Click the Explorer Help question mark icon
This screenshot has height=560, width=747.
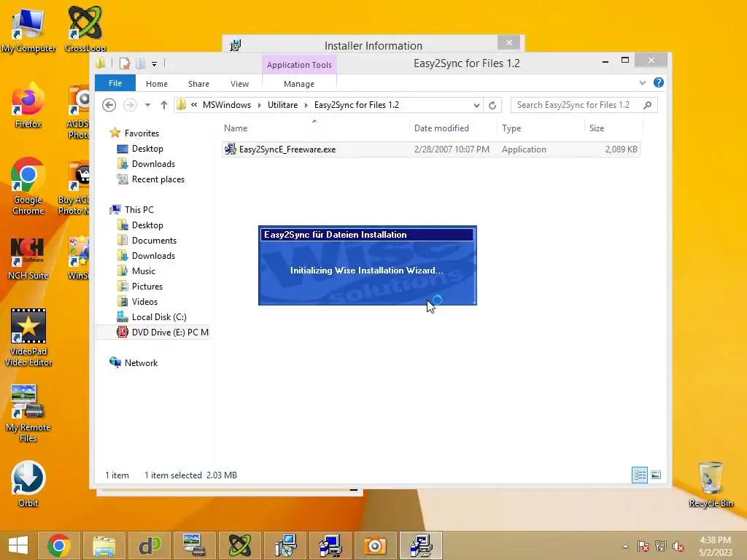pyautogui.click(x=659, y=83)
